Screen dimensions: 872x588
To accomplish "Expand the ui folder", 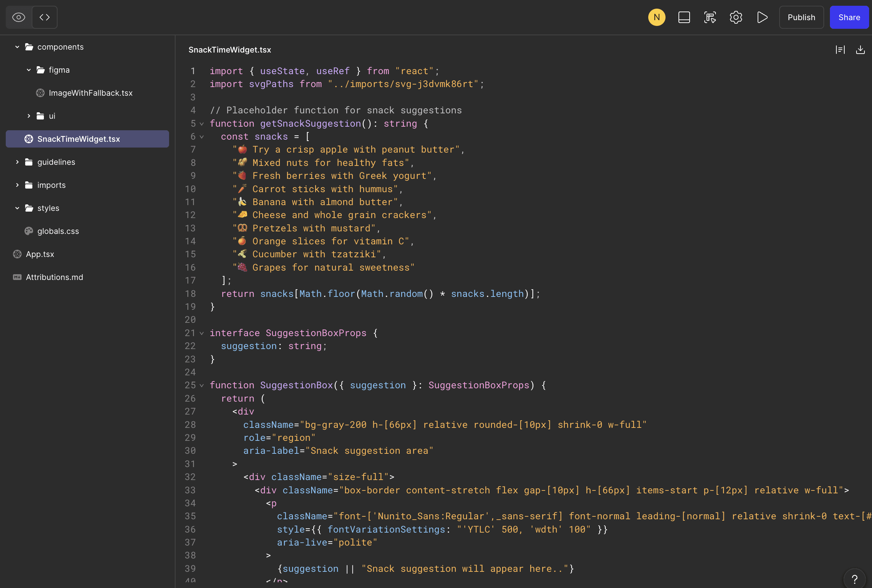I will point(29,116).
